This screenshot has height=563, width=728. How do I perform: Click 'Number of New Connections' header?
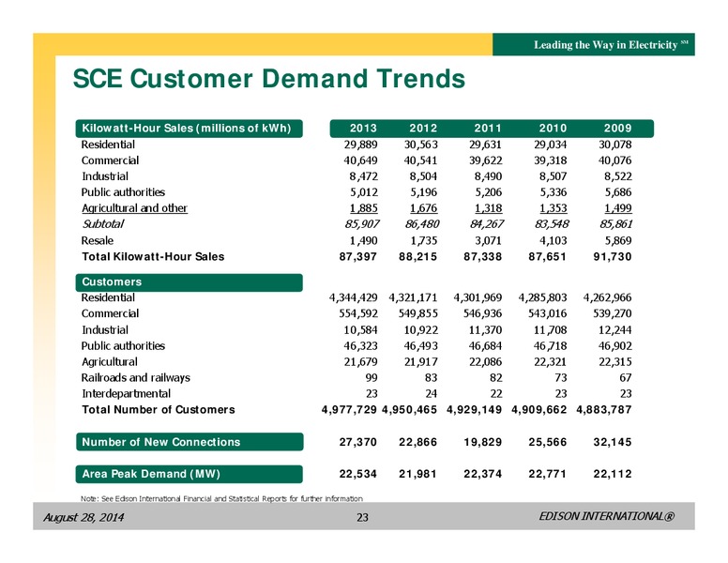click(x=190, y=442)
